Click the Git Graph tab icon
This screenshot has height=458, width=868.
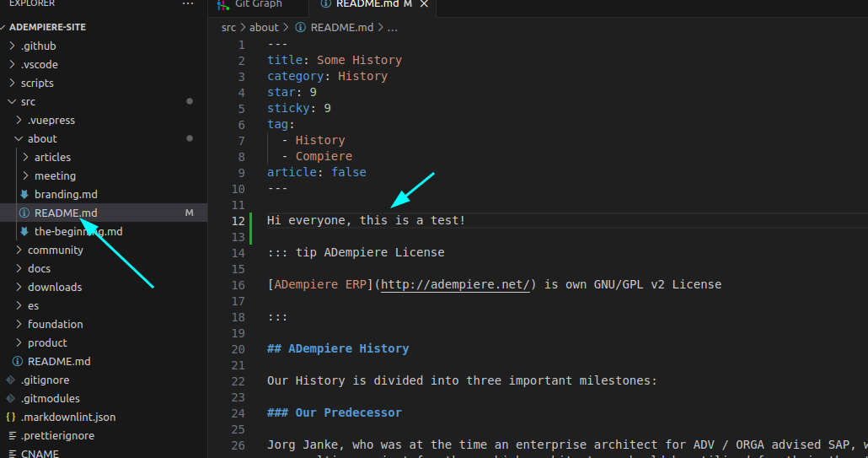coord(223,4)
